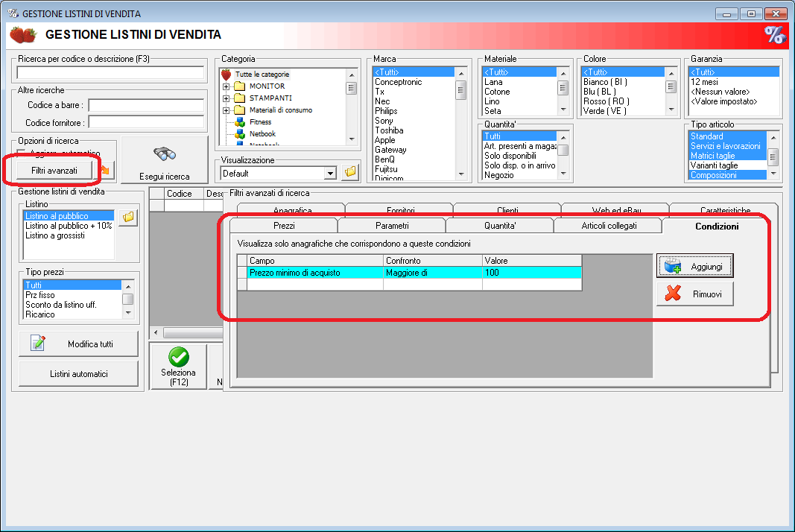This screenshot has width=795, height=532.
Task: Select Listino a grossisti
Action: click(55, 235)
